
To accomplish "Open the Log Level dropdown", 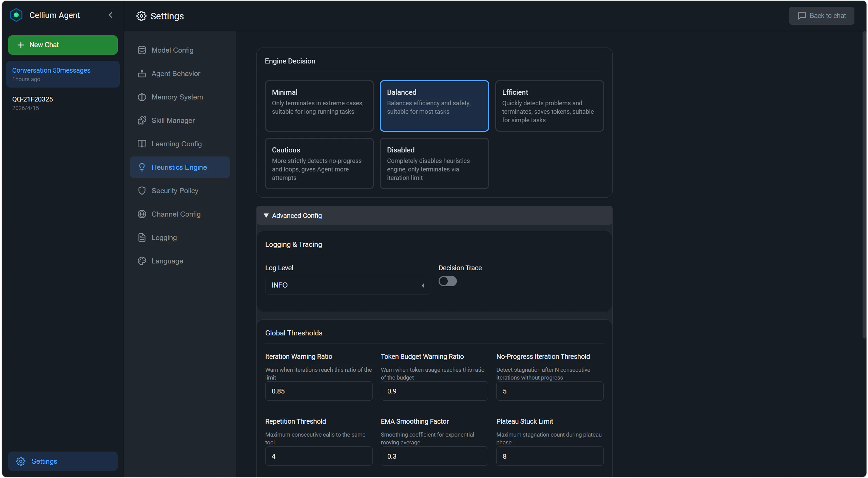I will pyautogui.click(x=347, y=285).
